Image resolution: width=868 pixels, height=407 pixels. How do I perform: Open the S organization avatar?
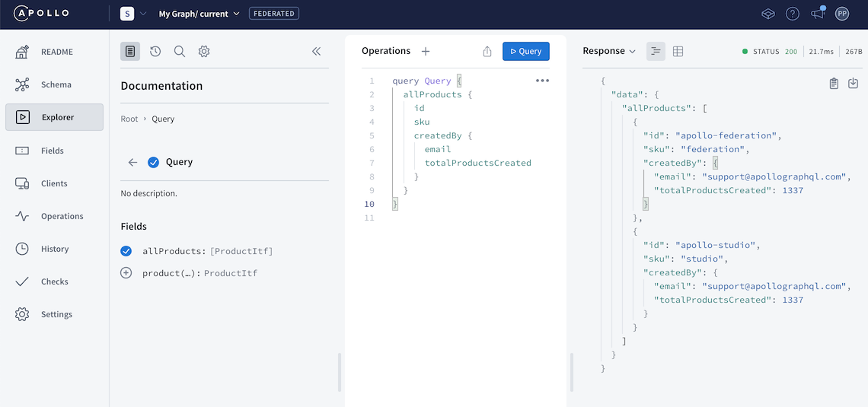pyautogui.click(x=127, y=14)
